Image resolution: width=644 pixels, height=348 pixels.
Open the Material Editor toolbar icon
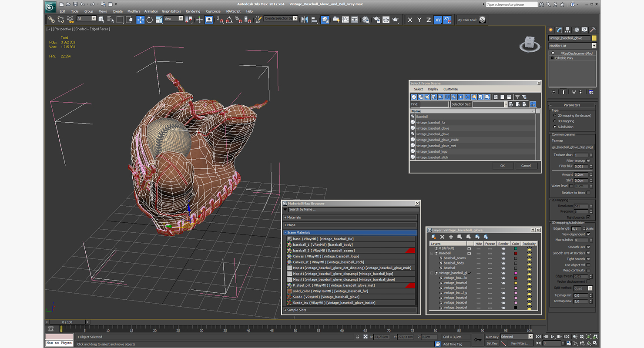[x=366, y=20]
